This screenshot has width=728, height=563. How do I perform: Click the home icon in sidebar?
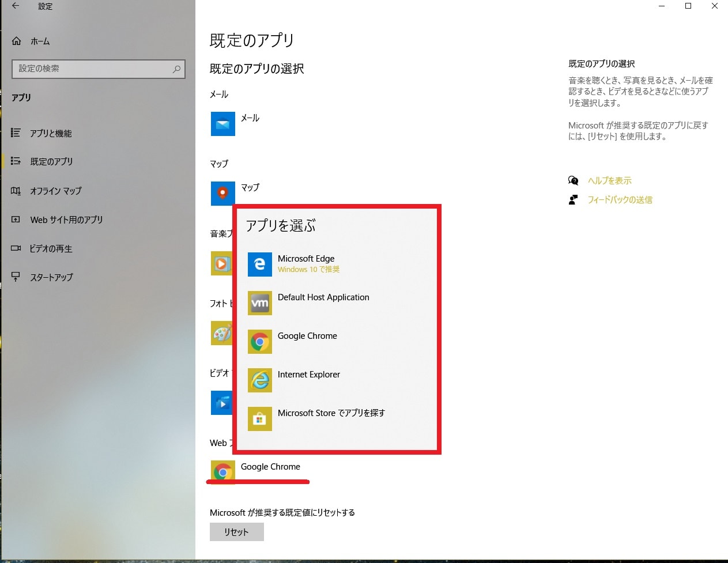click(17, 41)
